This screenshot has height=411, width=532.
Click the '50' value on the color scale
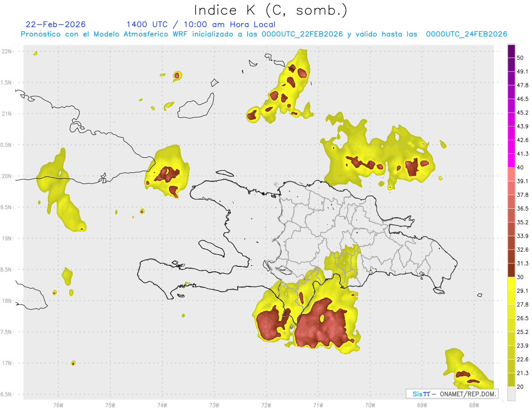[x=520, y=58]
